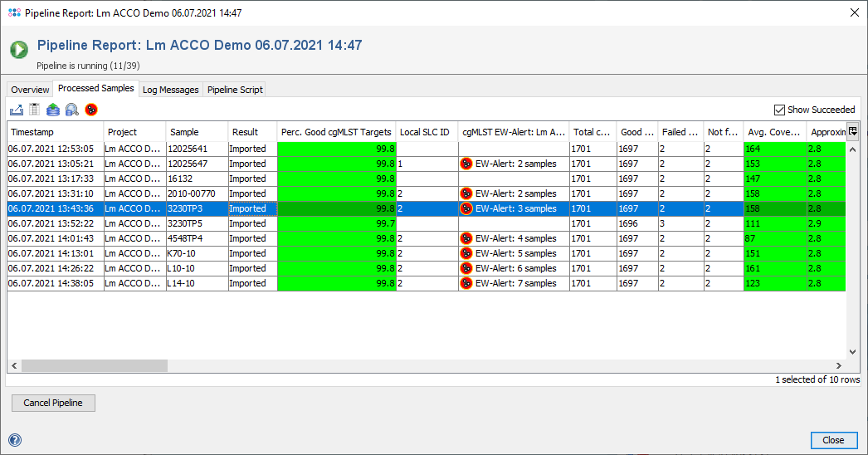Click the database search magnifier icon
This screenshot has width=868, height=455.
click(72, 109)
